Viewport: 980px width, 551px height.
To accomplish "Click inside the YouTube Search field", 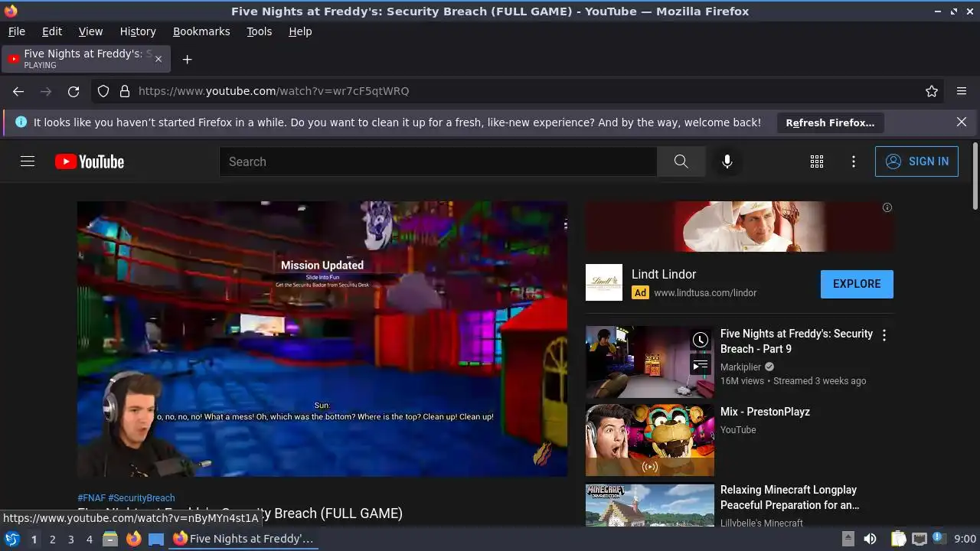I will 438,161.
